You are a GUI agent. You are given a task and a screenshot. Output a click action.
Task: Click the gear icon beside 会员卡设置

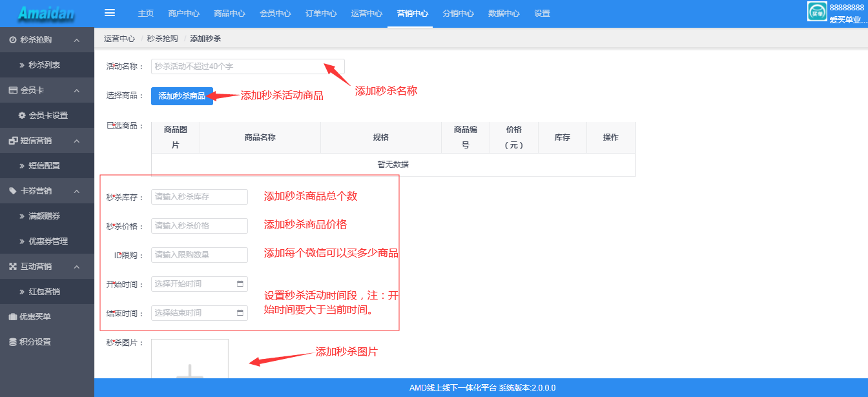tap(22, 116)
